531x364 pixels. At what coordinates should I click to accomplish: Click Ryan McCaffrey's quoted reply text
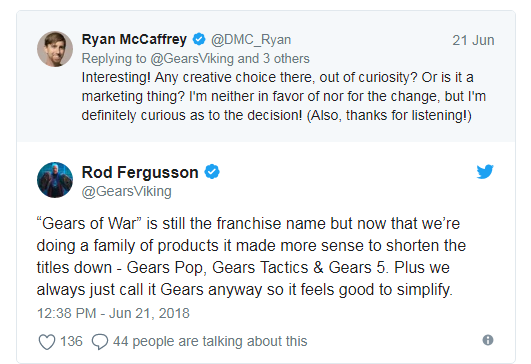click(284, 97)
